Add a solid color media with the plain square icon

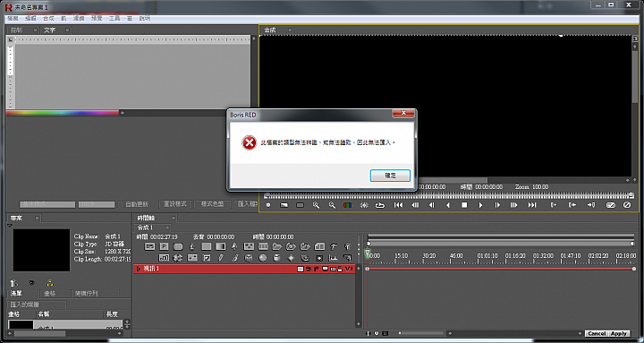(x=207, y=246)
